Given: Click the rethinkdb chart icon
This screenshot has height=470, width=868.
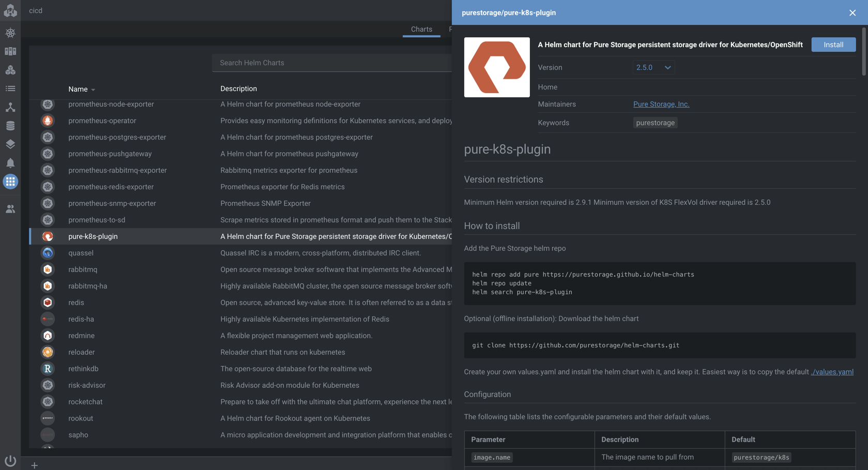Looking at the screenshot, I should click(48, 369).
